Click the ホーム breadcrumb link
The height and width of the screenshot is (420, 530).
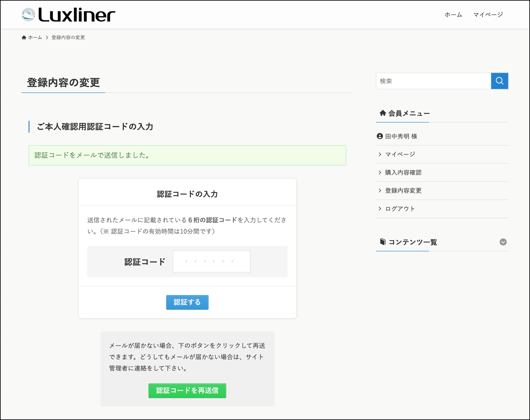(35, 38)
